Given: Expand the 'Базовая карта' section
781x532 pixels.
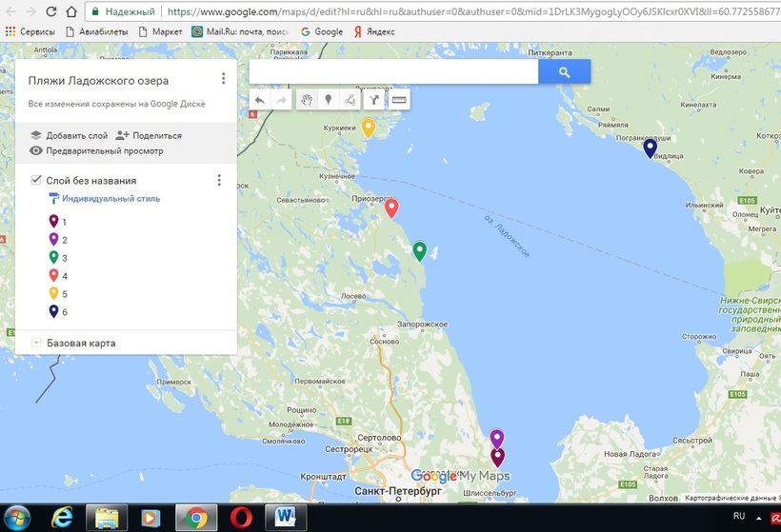Looking at the screenshot, I should click(36, 343).
